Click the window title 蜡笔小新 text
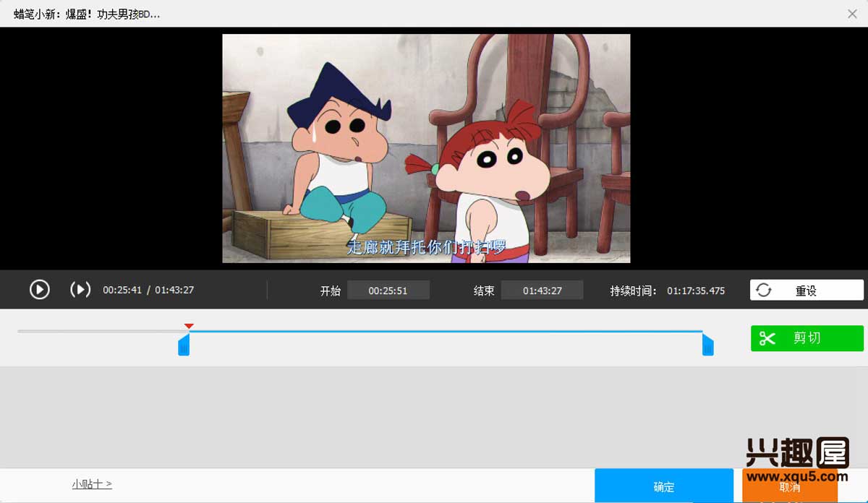Screen dimensions: 868x503 (87, 14)
